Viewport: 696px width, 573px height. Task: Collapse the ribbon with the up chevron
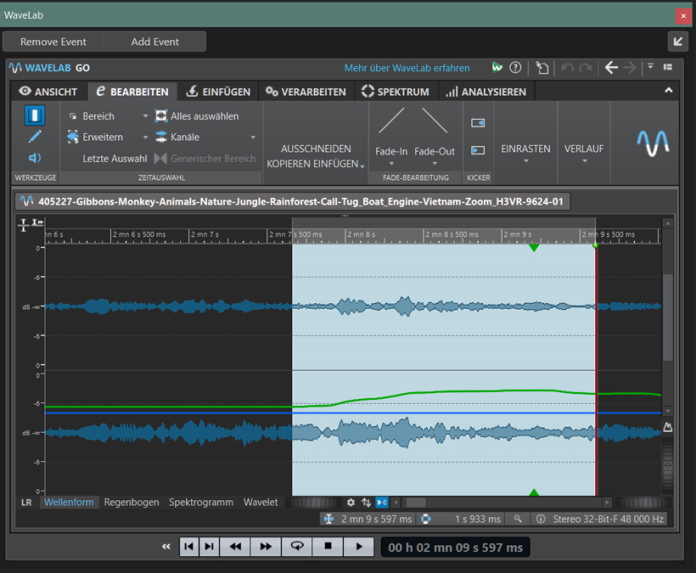pos(668,90)
